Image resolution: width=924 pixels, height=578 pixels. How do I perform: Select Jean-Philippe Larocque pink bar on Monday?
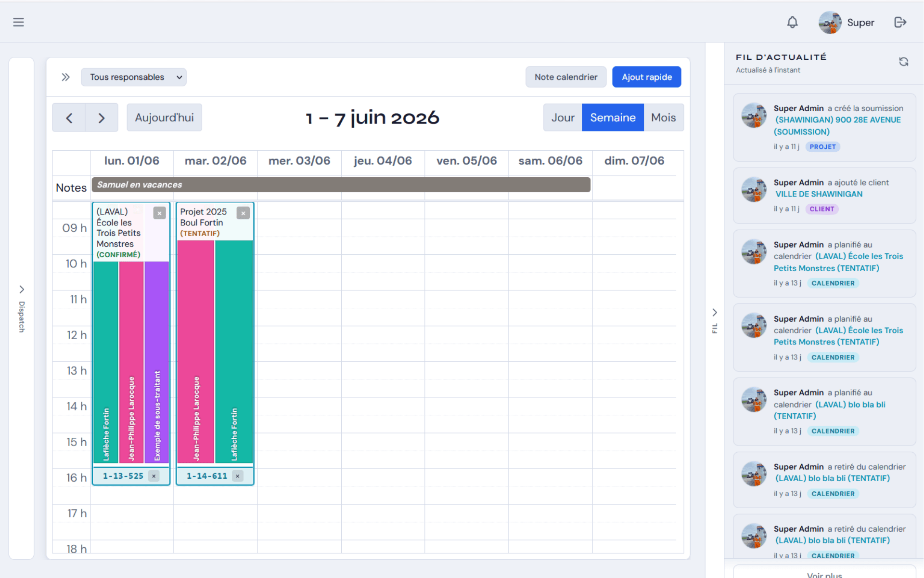coord(131,362)
